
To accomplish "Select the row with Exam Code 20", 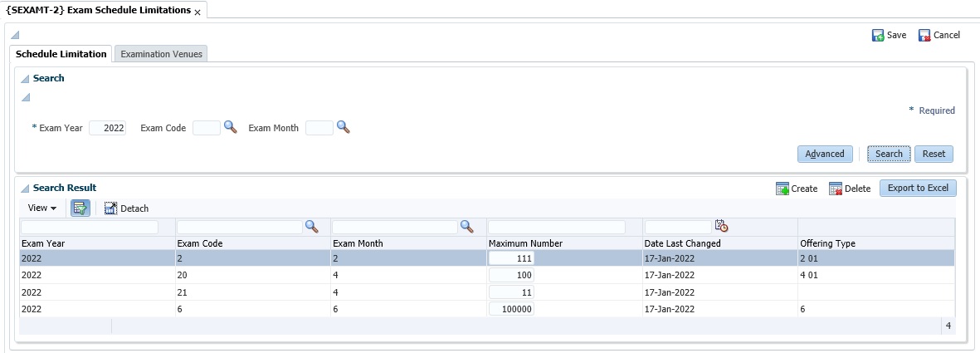I will (x=487, y=275).
